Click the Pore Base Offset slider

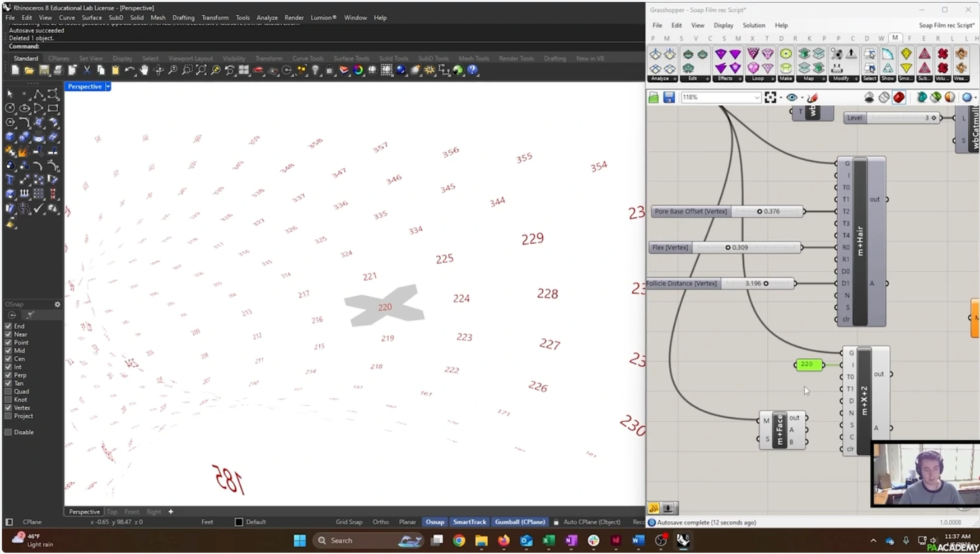[x=728, y=212]
